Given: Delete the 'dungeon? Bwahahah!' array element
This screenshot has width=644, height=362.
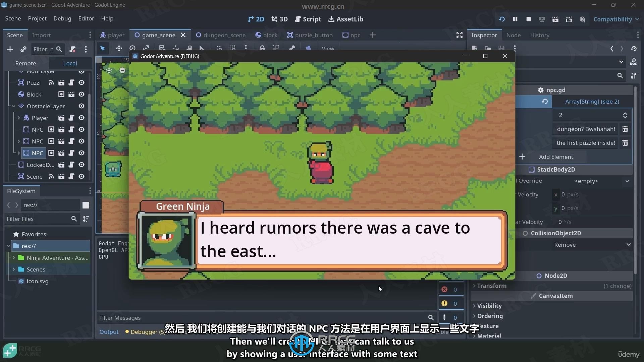Looking at the screenshot, I should 625,129.
